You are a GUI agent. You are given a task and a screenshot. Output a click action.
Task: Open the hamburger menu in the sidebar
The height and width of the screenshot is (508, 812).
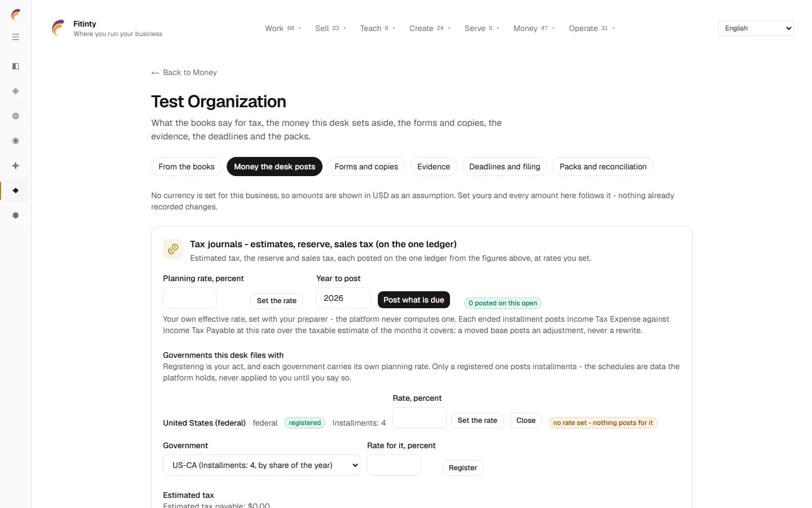16,37
